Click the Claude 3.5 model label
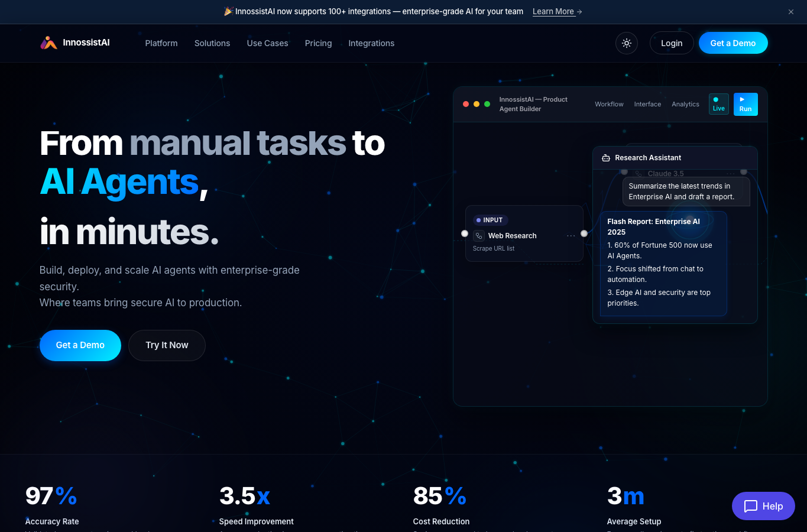 tap(666, 174)
